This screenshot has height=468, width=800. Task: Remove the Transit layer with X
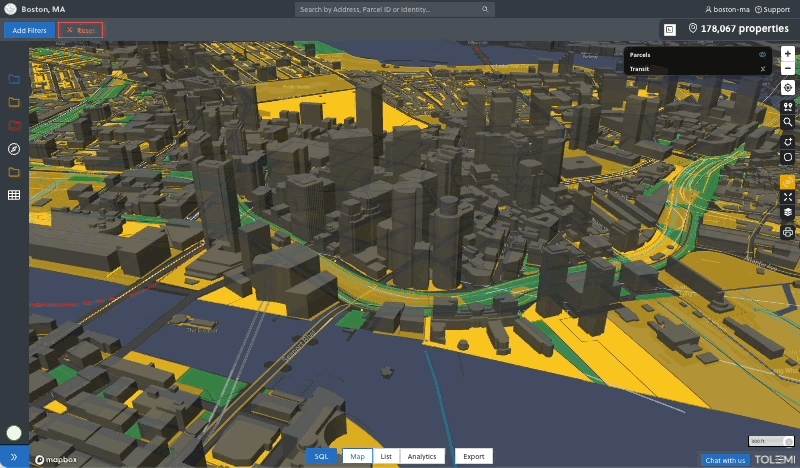tap(762, 69)
